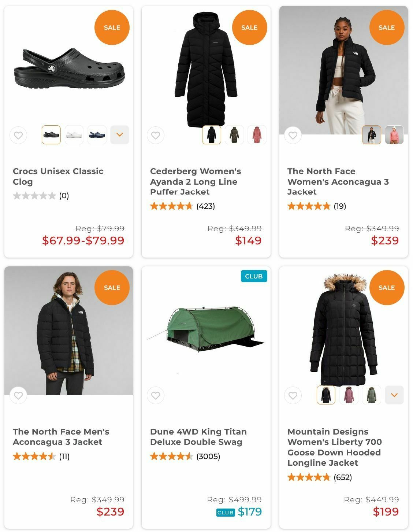
Task: Open Dune 4WD King Titan Deluxe Double Swag
Action: (x=198, y=437)
